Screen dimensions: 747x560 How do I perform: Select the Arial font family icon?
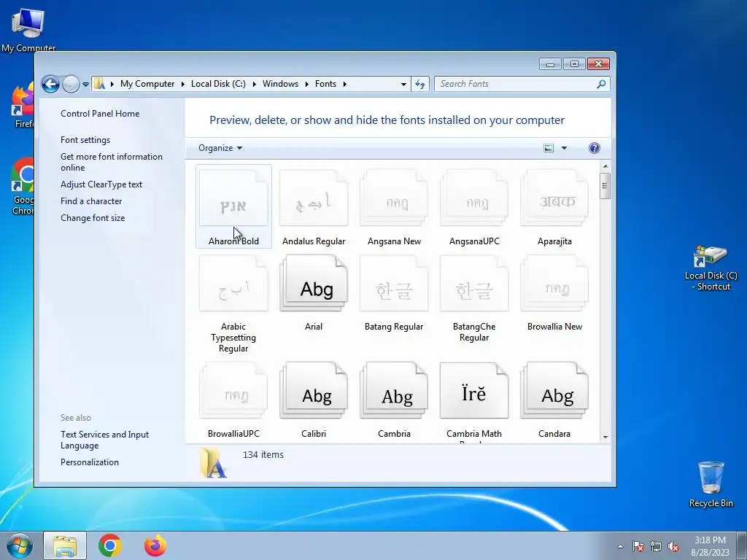point(314,284)
